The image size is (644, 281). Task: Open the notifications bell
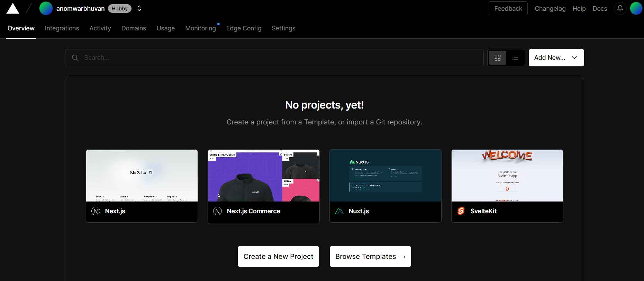pos(620,9)
